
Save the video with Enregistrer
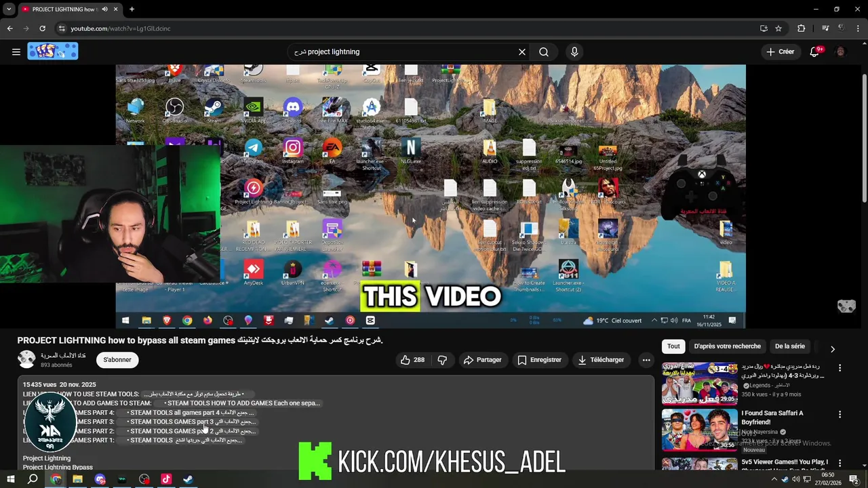[540, 360]
